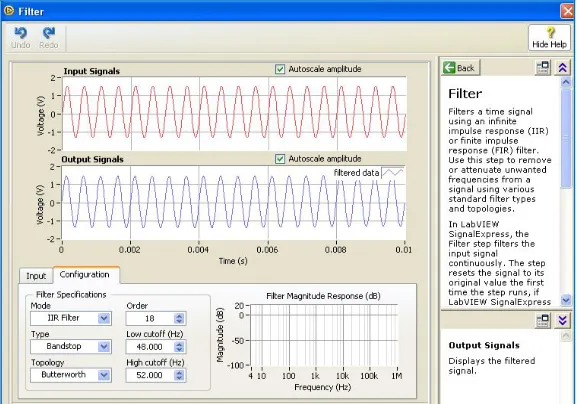Toggle Input Signals Autoscale amplitude checkbox
580x404 pixels.
tap(280, 69)
